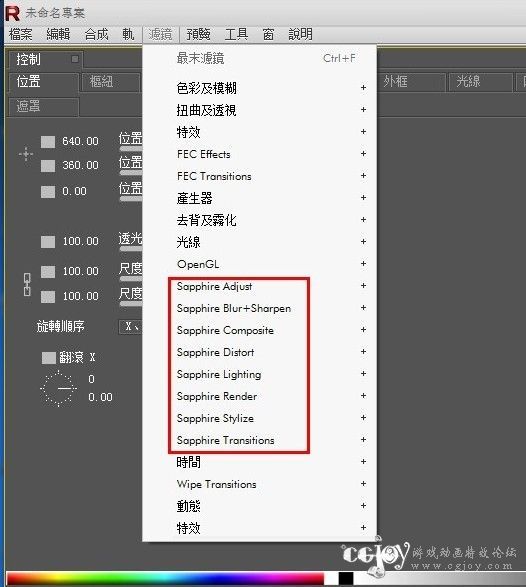Expand the 光線 filter submenu

pos(259,242)
